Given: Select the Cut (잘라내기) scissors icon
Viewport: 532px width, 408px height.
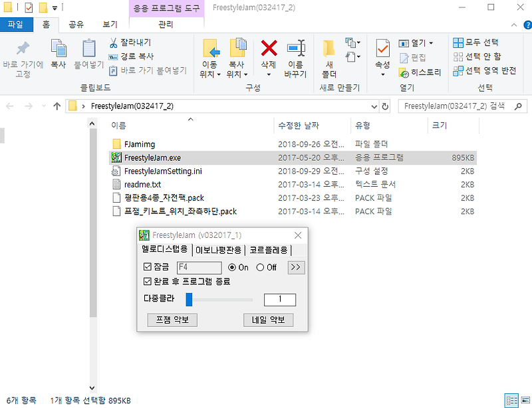Looking at the screenshot, I should point(113,43).
